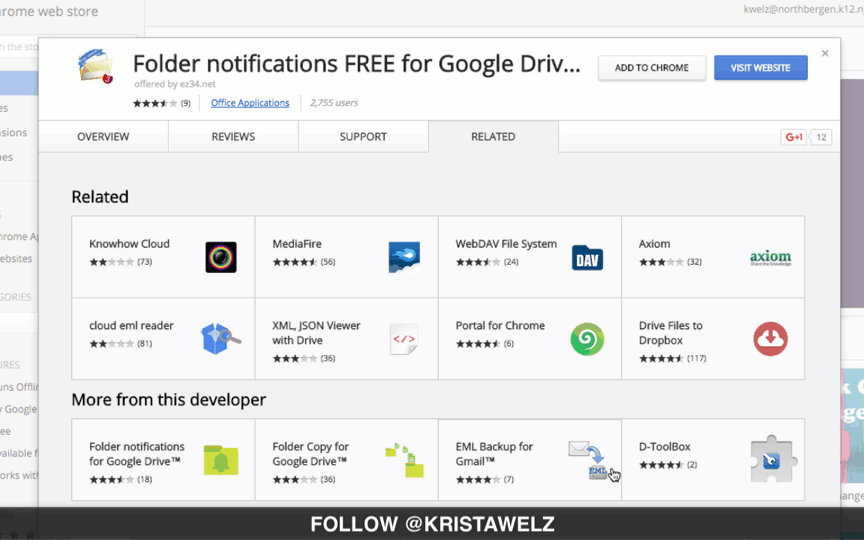864x540 pixels.
Task: Open the green bell folder icon for Folder notifications
Action: [x=221, y=460]
